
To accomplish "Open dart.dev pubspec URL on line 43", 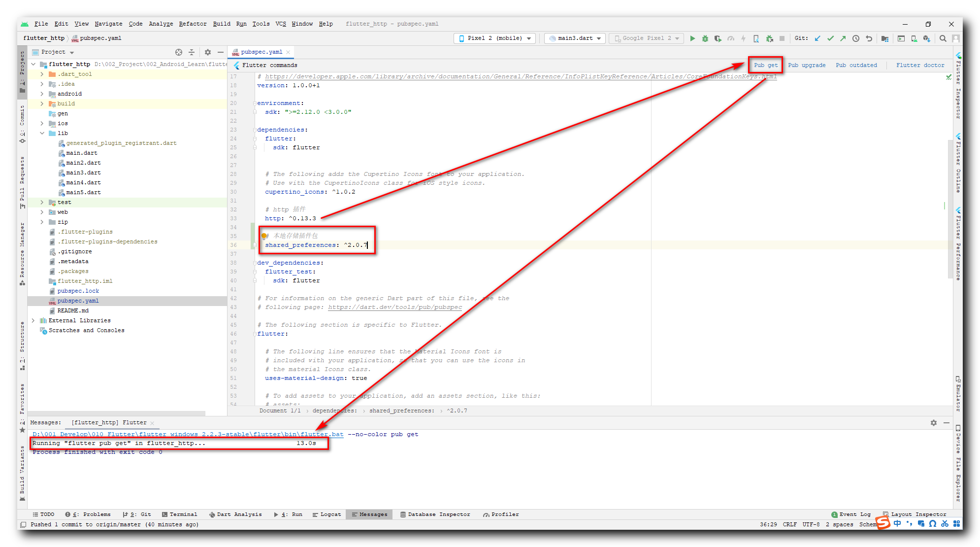I will tap(395, 308).
